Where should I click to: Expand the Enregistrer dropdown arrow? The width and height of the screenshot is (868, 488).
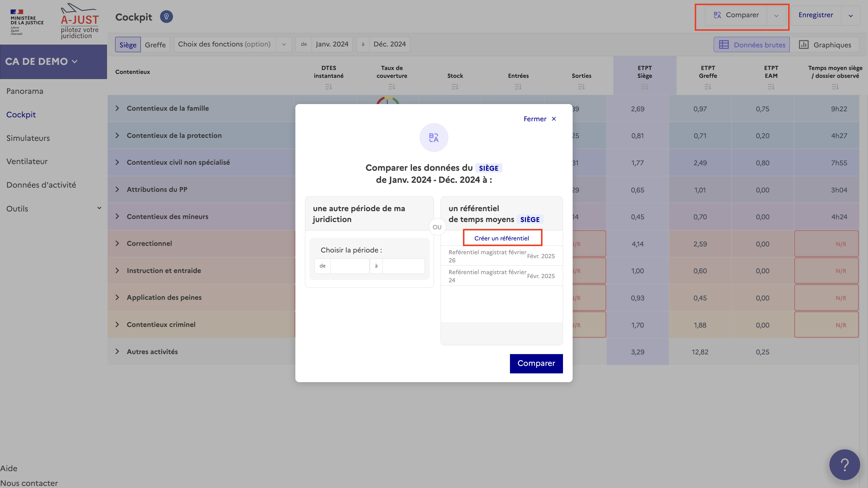click(850, 15)
